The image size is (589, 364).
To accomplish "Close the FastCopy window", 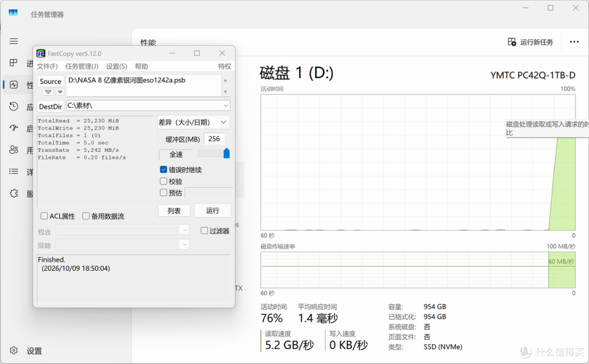I will point(222,53).
